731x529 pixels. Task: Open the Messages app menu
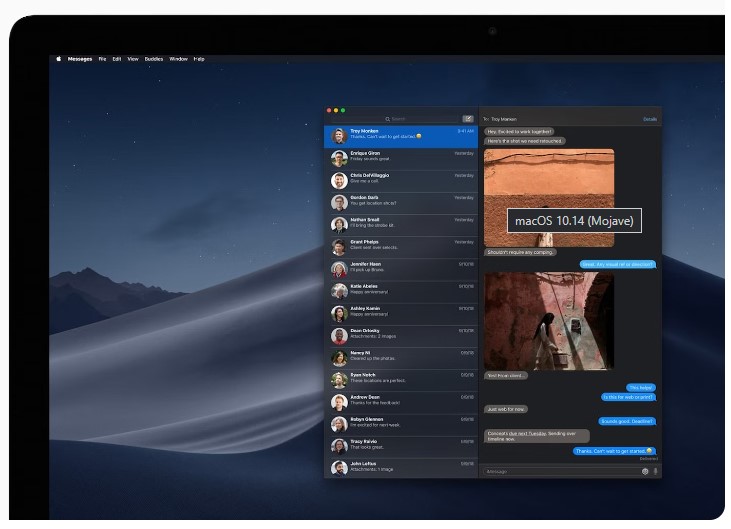point(80,59)
